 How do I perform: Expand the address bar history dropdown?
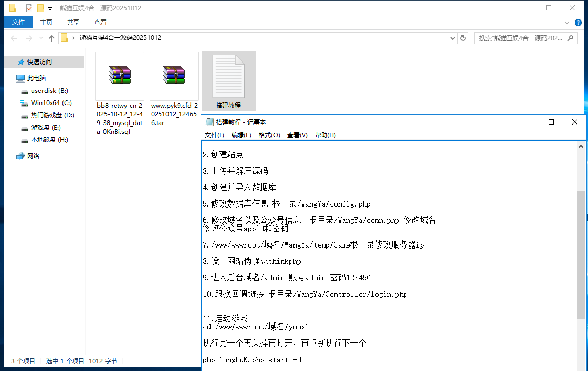pos(453,38)
